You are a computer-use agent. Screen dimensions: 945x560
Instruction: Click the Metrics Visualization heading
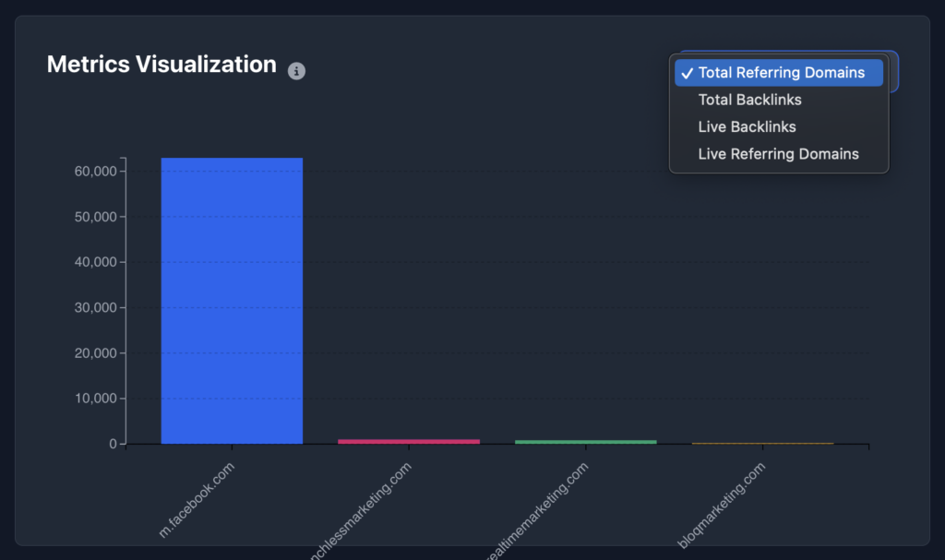161,64
